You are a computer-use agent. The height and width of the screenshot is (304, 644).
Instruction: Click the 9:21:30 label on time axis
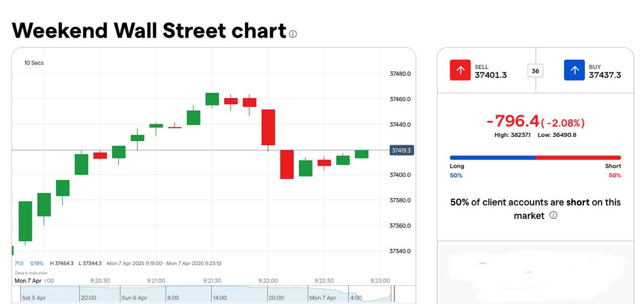[212, 280]
